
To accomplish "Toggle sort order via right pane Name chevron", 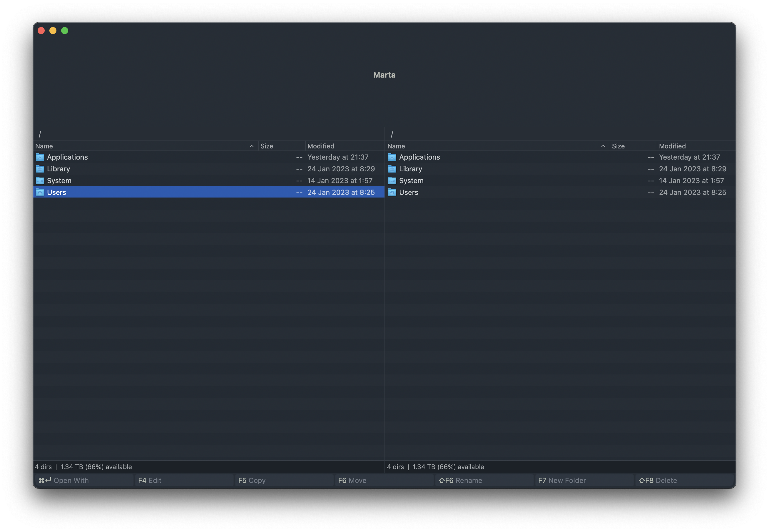I will click(x=603, y=146).
